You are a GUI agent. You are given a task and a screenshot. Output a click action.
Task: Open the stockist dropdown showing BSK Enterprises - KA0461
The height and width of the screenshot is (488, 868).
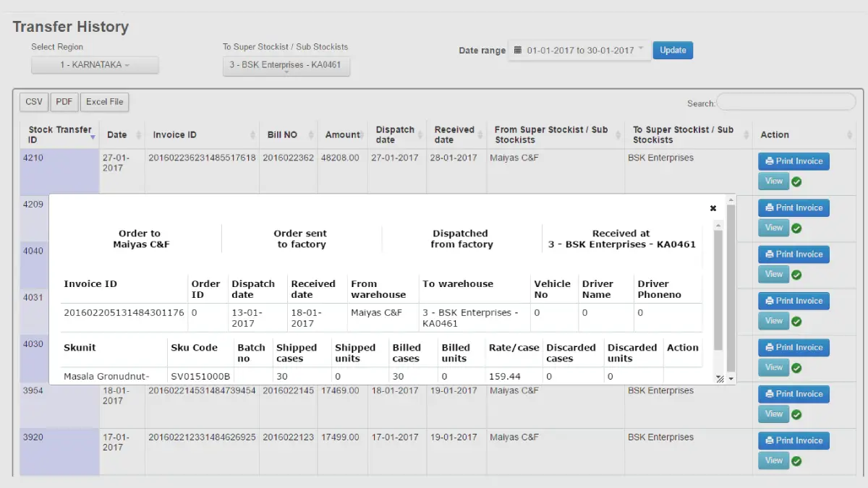[x=286, y=66]
